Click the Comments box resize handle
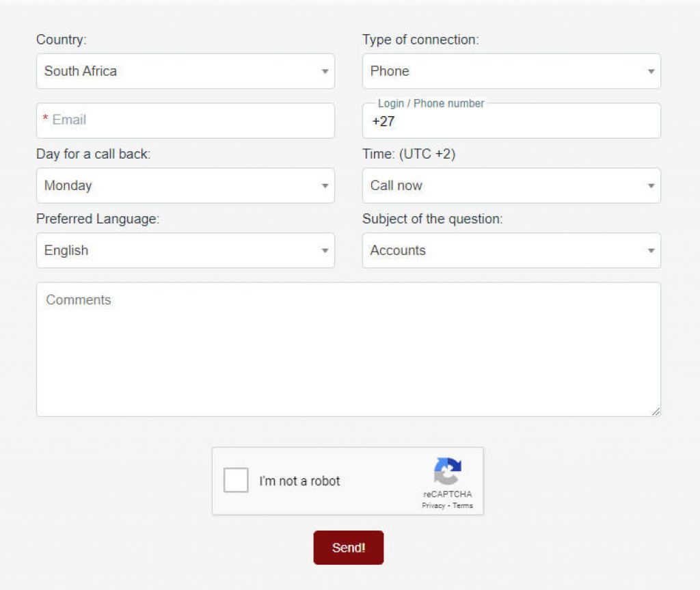This screenshot has height=590, width=700. coord(656,412)
